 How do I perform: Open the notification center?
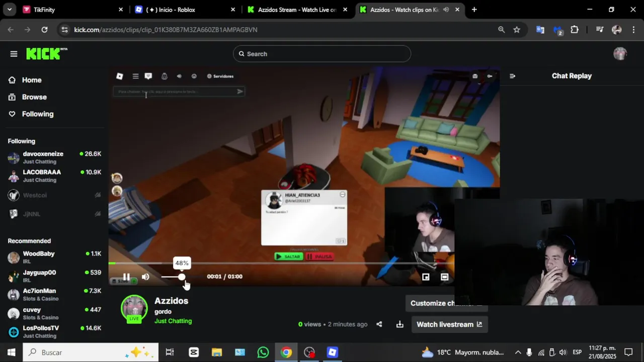(x=628, y=352)
